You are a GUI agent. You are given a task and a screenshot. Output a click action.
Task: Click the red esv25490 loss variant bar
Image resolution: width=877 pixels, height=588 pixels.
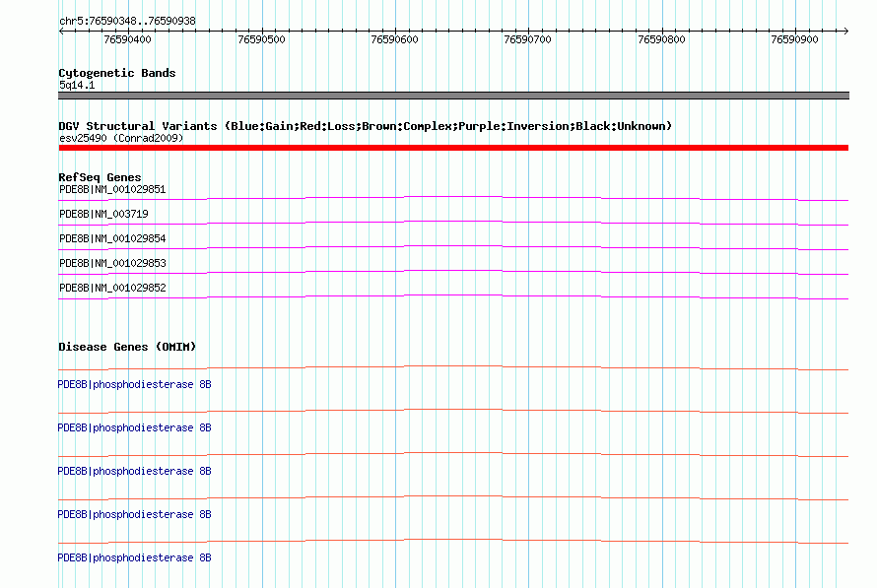click(453, 148)
